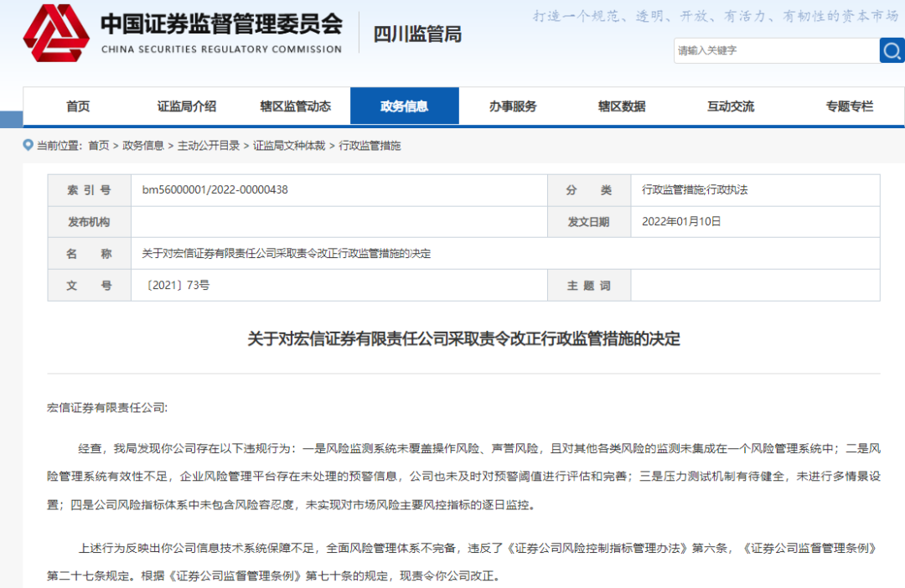The image size is (905, 588).
Task: Go to 办事服务 menu item
Action: click(513, 106)
